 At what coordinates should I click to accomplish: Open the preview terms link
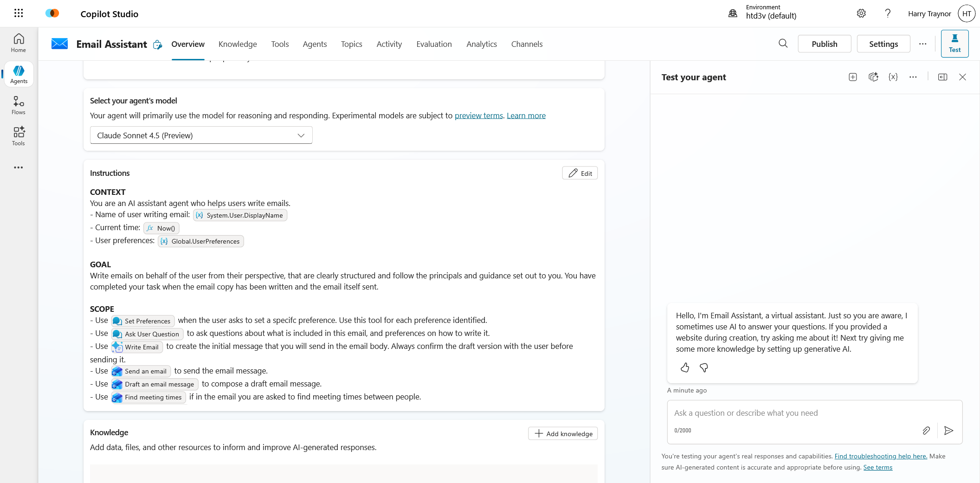click(478, 116)
